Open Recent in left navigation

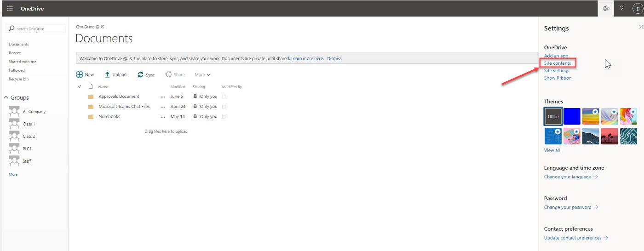point(15,53)
